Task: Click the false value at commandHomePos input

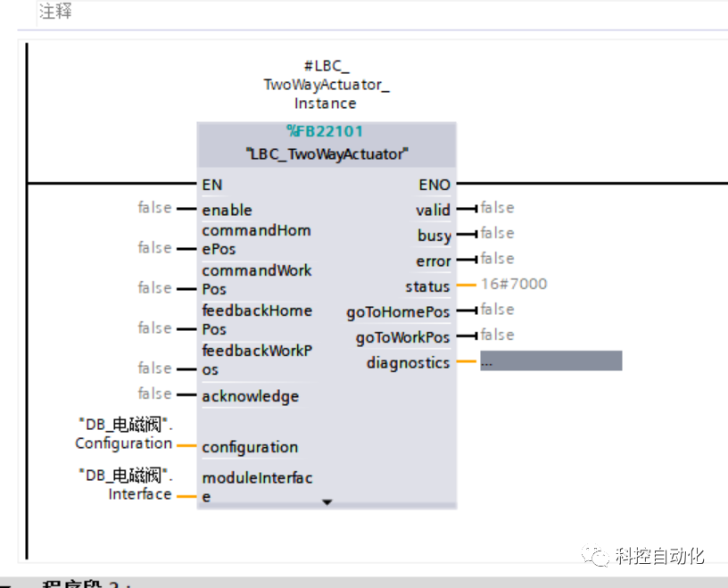Action: pyautogui.click(x=154, y=247)
